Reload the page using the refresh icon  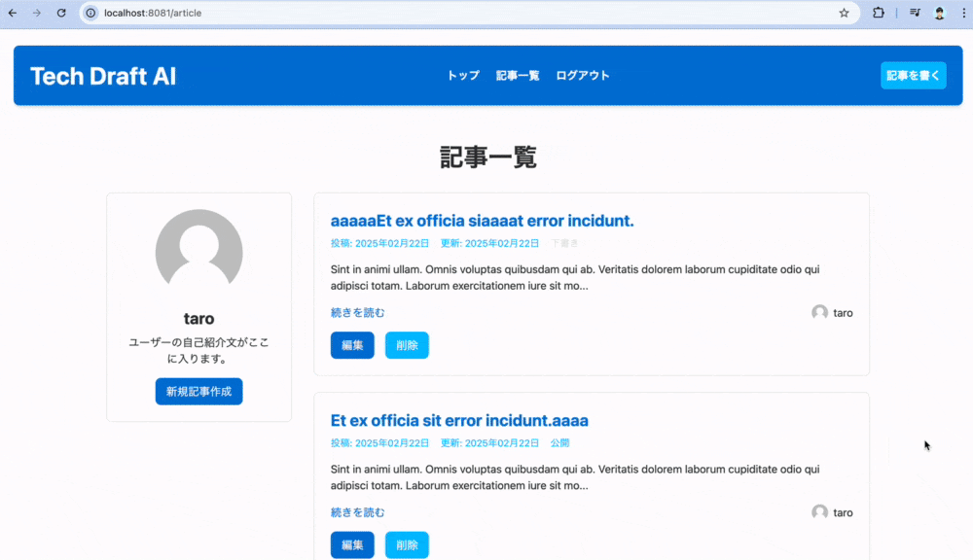click(62, 13)
